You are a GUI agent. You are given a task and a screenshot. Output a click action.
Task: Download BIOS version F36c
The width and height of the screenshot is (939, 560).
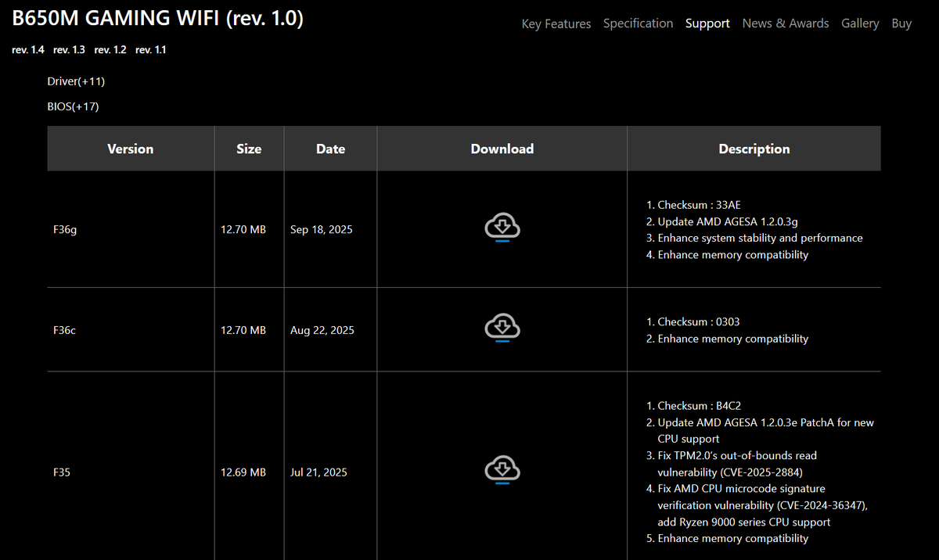point(502,328)
